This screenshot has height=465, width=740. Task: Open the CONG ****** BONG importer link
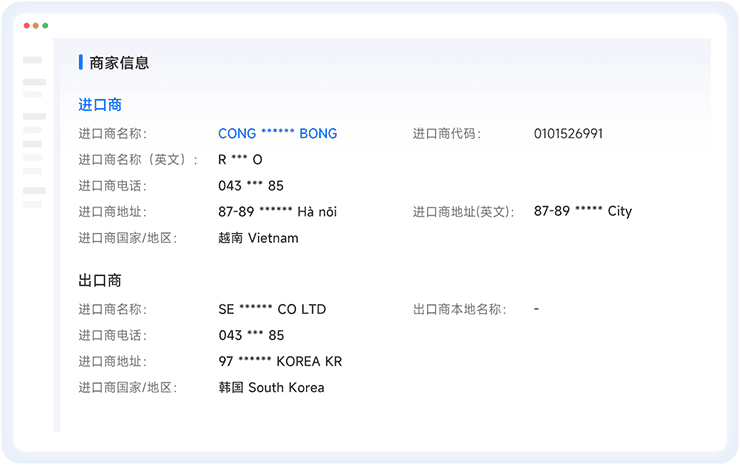click(x=277, y=133)
